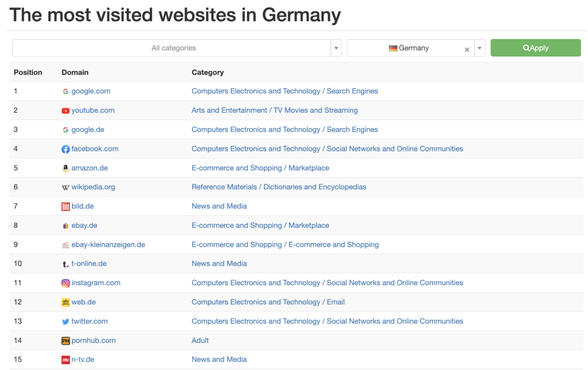
Task: Click the web.de favicon in row 12
Action: pyautogui.click(x=66, y=302)
